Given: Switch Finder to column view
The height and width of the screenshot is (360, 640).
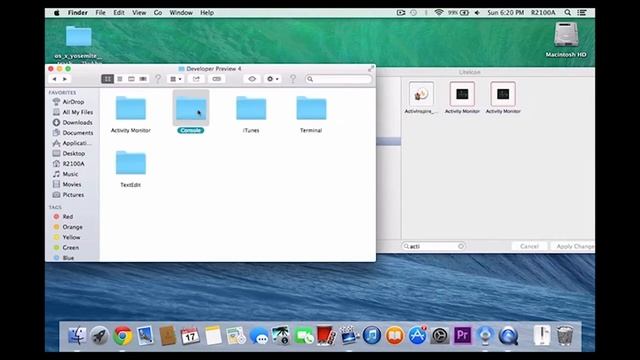Looking at the screenshot, I should tap(131, 79).
